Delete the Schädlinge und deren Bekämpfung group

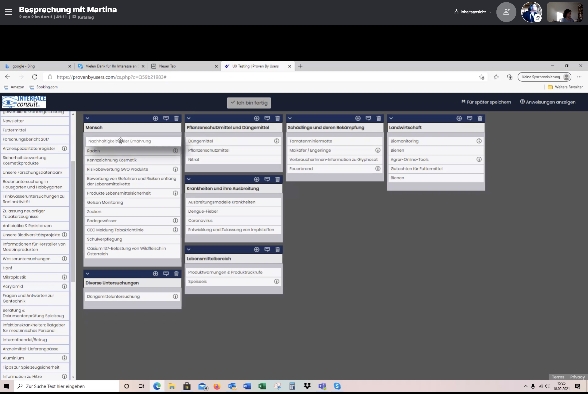pos(379,118)
